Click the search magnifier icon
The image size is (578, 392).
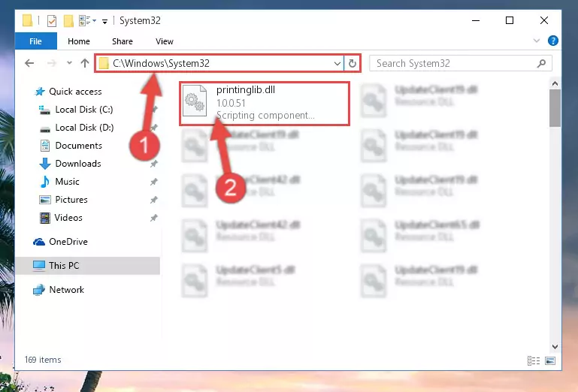pyautogui.click(x=541, y=63)
